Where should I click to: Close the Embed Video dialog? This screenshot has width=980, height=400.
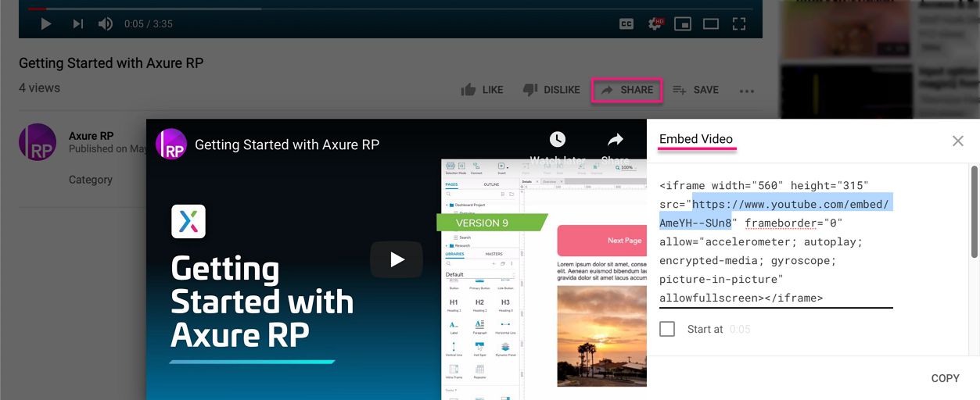(x=957, y=141)
